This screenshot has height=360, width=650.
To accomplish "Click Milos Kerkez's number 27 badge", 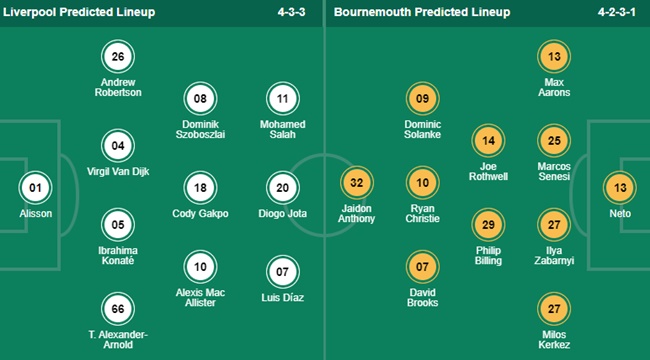I will tap(554, 309).
